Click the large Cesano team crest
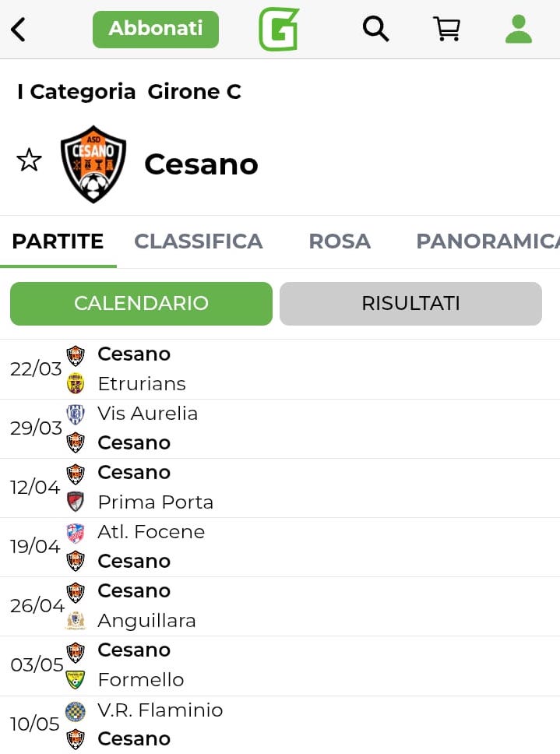The height and width of the screenshot is (754, 560). click(x=93, y=164)
